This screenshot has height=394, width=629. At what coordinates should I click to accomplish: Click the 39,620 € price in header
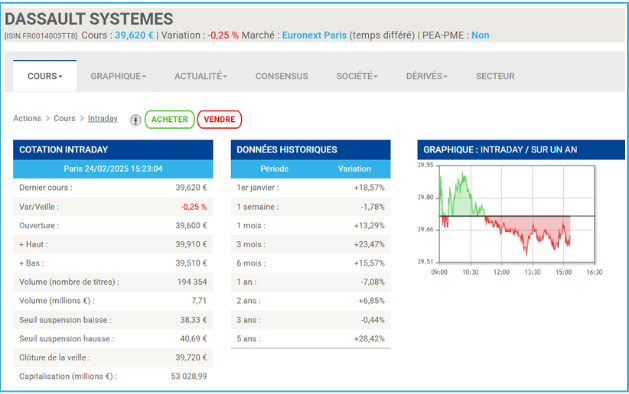134,35
